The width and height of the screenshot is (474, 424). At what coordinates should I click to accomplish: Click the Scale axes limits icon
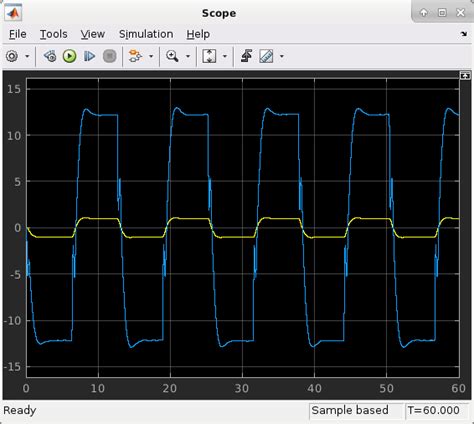point(209,56)
